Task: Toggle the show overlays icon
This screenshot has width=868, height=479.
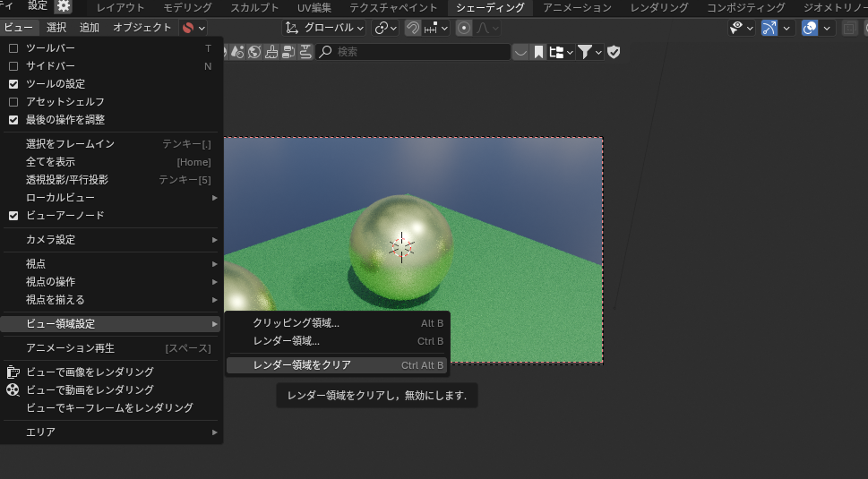Action: [810, 28]
